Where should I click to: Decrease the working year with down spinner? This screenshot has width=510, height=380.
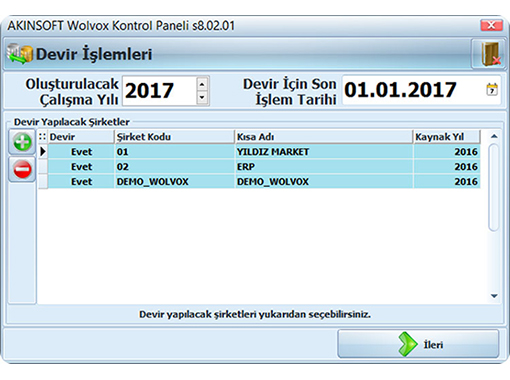point(202,97)
